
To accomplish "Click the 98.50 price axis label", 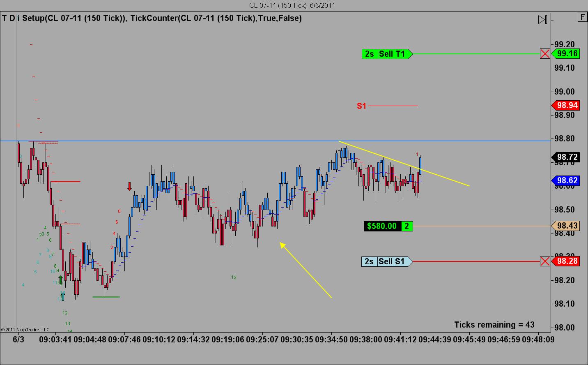I will click(564, 210).
